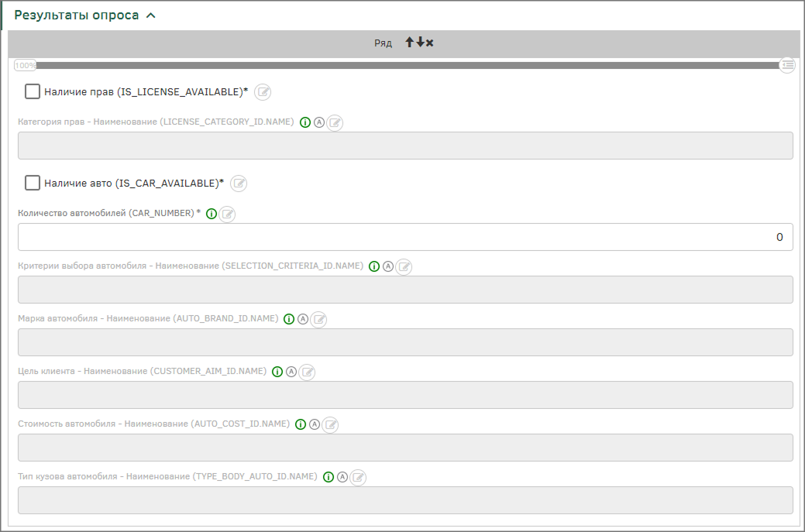Delete row with the X icon

(430, 43)
